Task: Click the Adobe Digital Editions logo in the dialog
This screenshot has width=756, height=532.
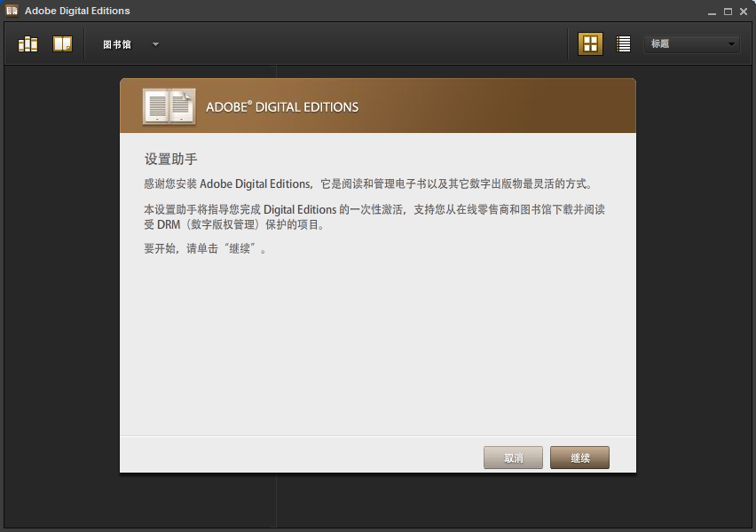Action: click(x=170, y=106)
